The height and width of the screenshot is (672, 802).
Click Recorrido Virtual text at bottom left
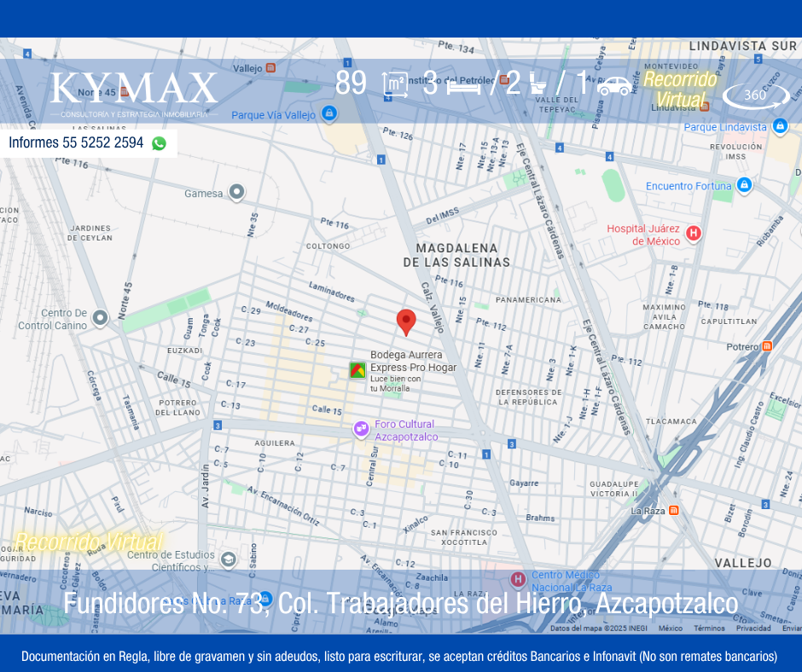click(89, 542)
